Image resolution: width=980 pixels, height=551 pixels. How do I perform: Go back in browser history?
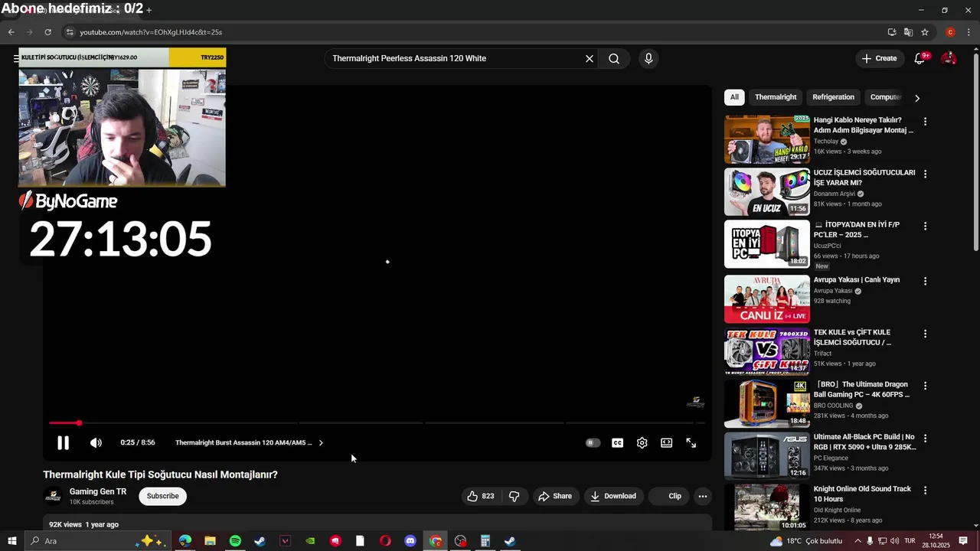click(11, 32)
